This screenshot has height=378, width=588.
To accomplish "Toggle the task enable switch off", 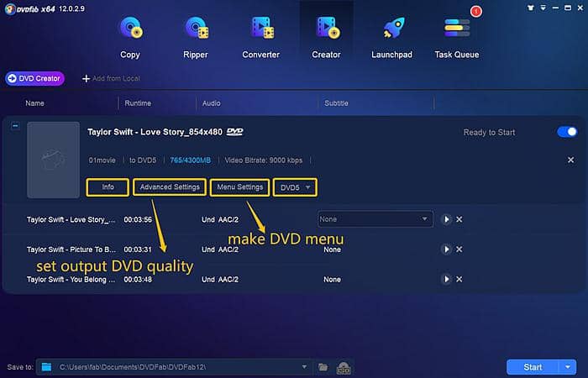I will (567, 132).
